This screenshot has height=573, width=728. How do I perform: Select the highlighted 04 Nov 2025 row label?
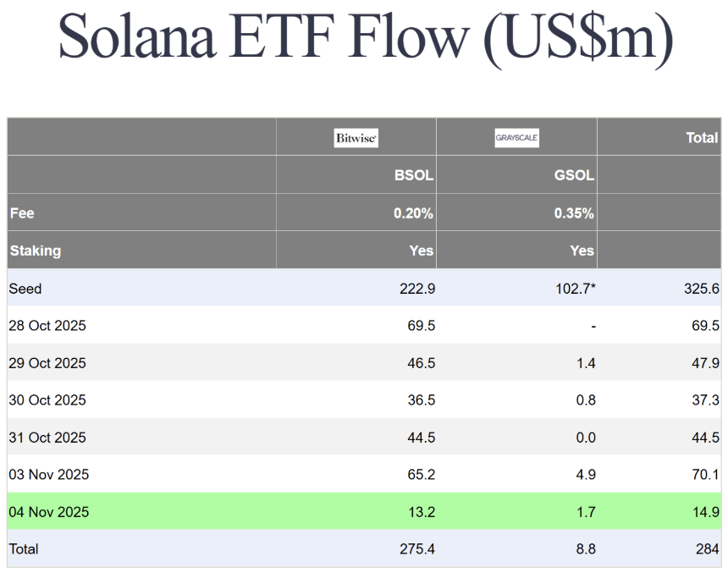point(49,512)
